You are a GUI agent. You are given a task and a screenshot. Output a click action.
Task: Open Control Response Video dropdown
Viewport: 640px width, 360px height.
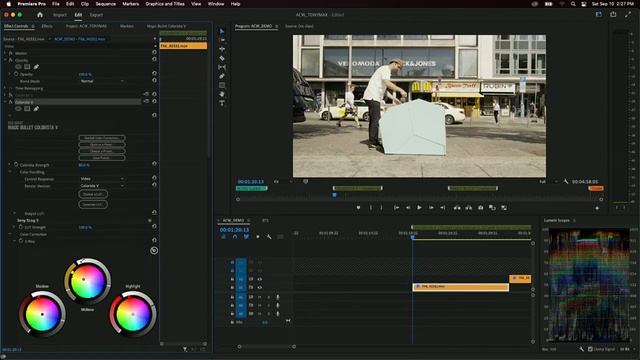(102, 179)
